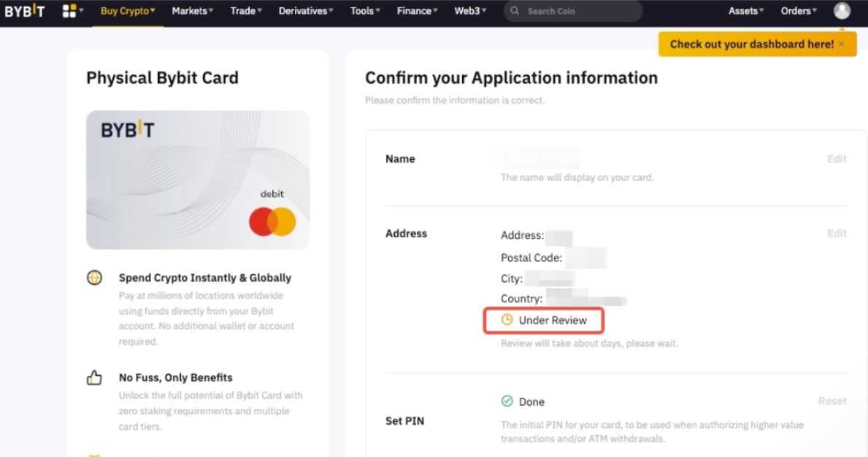Click 'Please confirm the information is correct.'
Image resolution: width=868 pixels, height=457 pixels.
(455, 100)
